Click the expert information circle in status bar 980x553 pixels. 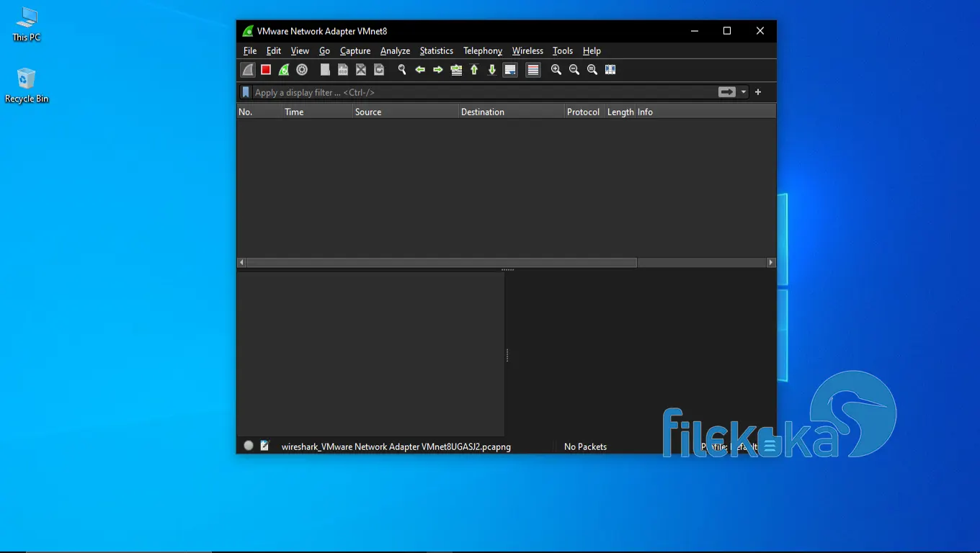249,446
